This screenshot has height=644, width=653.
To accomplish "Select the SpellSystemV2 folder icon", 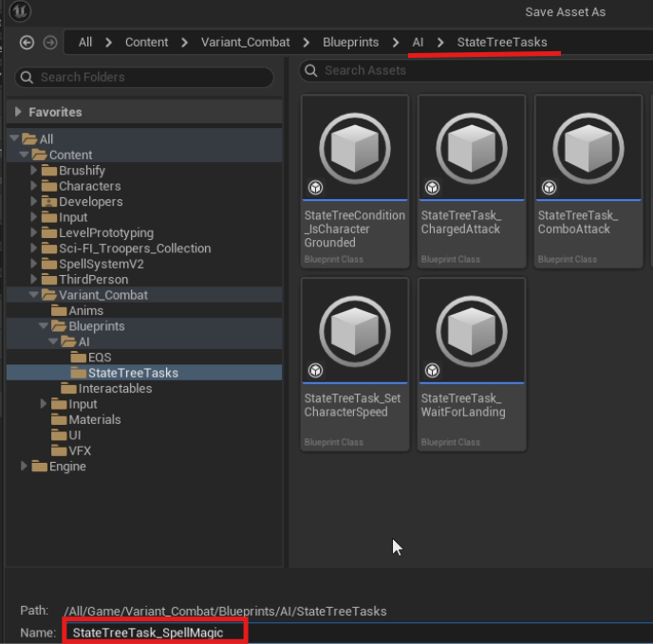I will (49, 264).
